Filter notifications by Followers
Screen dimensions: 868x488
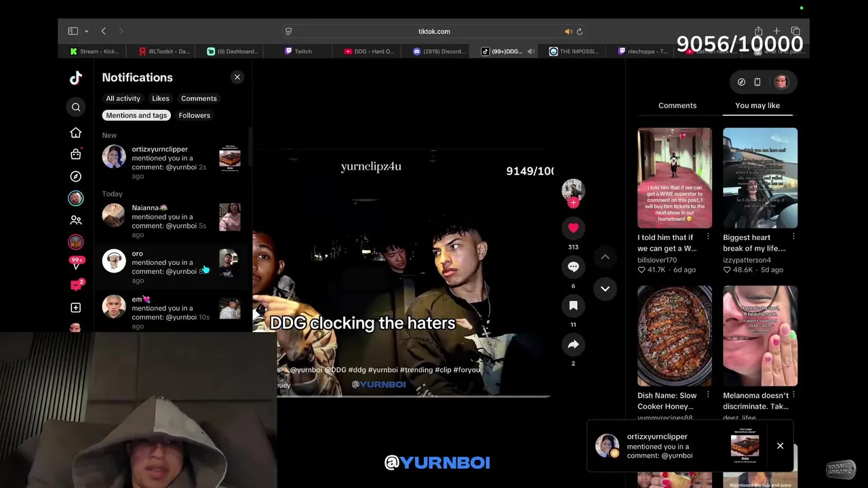coord(194,115)
